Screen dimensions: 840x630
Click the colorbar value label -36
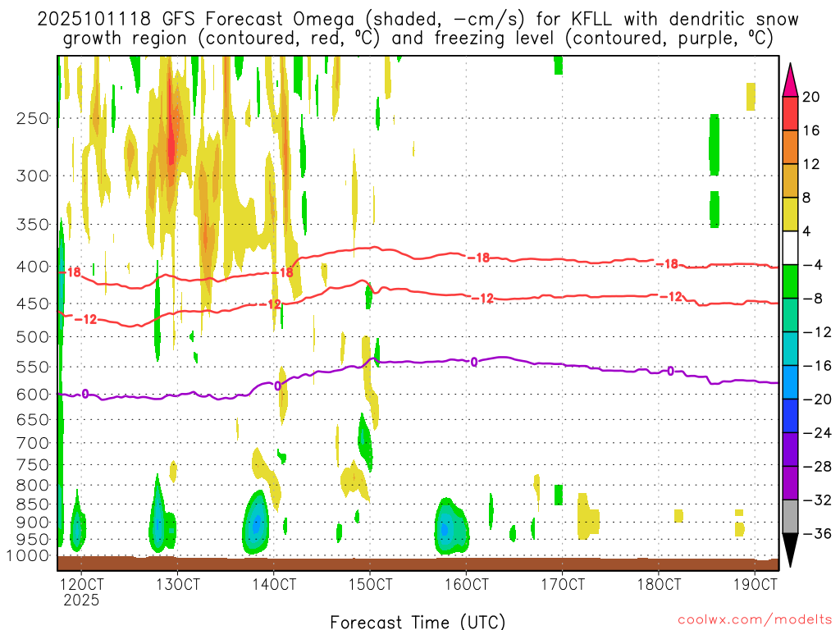[817, 533]
